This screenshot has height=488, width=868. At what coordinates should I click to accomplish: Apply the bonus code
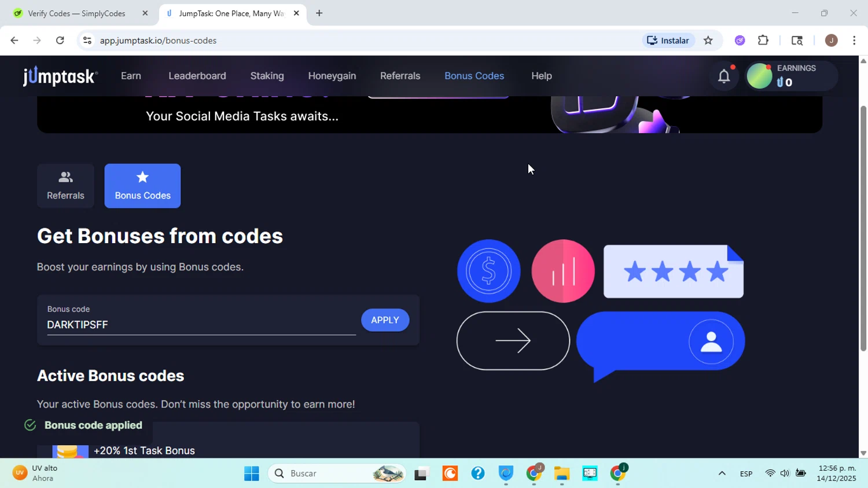(385, 320)
